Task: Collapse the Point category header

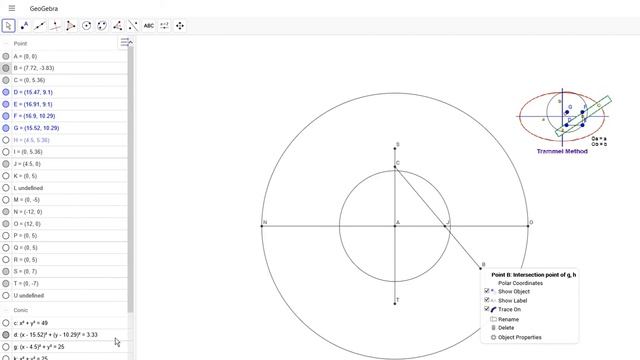Action: 6,43
